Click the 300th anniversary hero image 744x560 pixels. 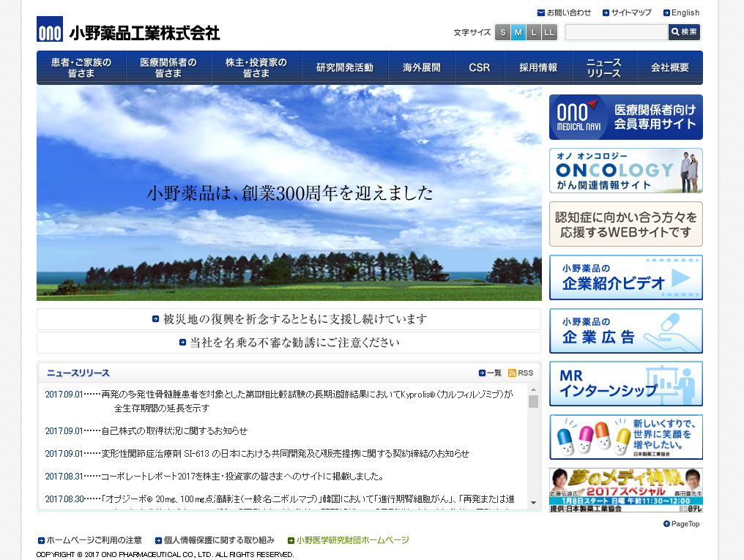click(x=289, y=193)
